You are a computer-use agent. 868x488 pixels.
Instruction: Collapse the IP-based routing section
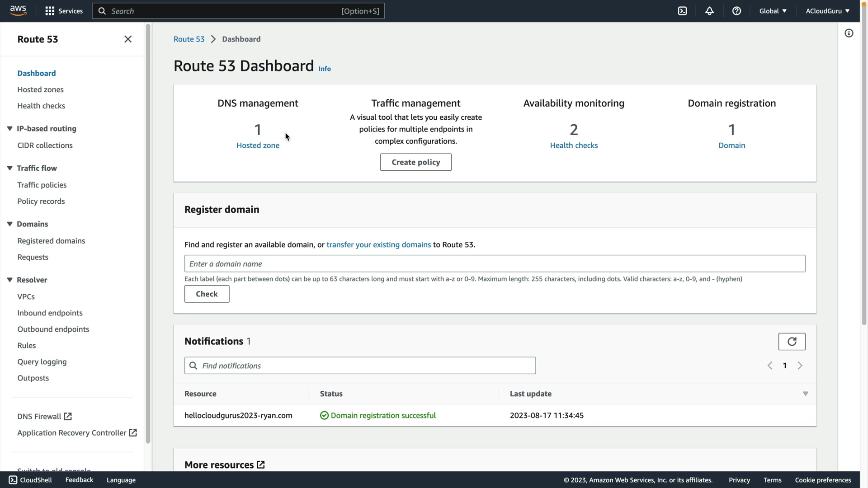tap(9, 128)
